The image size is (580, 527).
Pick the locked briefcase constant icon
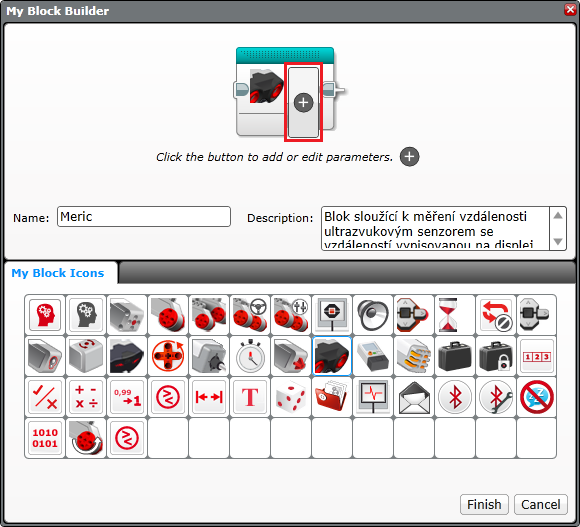[496, 356]
